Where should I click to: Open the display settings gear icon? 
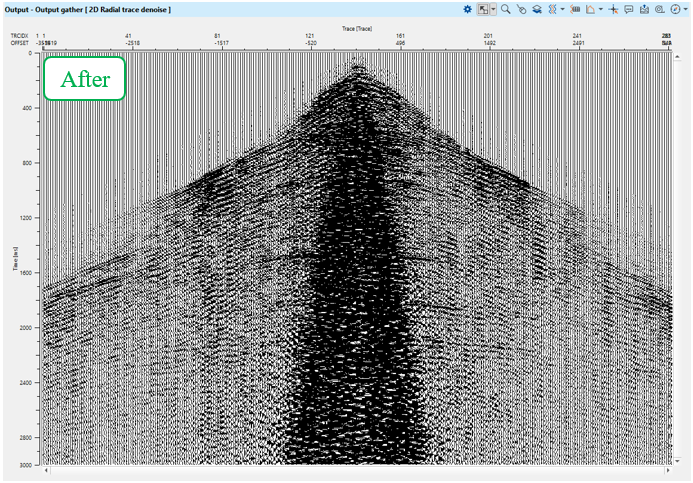(468, 9)
